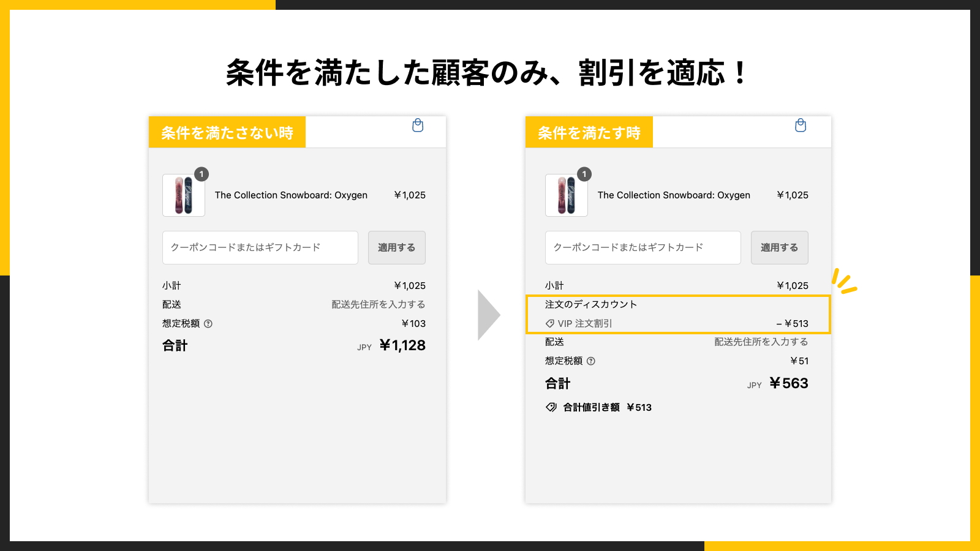Open the 想定税額 help icon in the right cart
The height and width of the screenshot is (551, 980).
592,361
